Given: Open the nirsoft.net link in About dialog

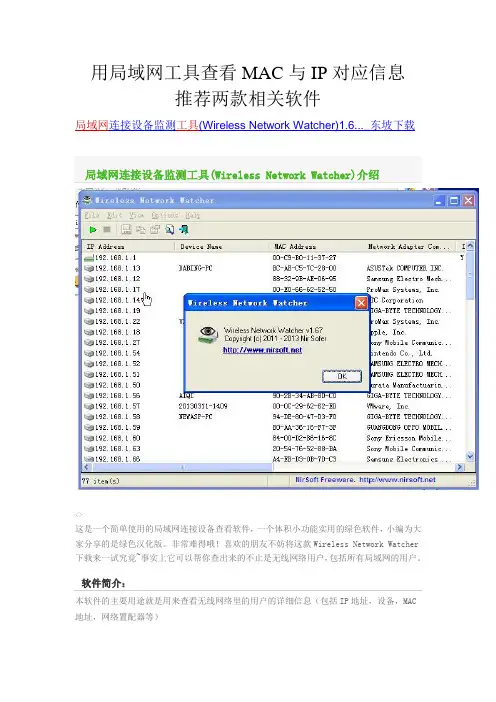Looking at the screenshot, I should click(262, 350).
